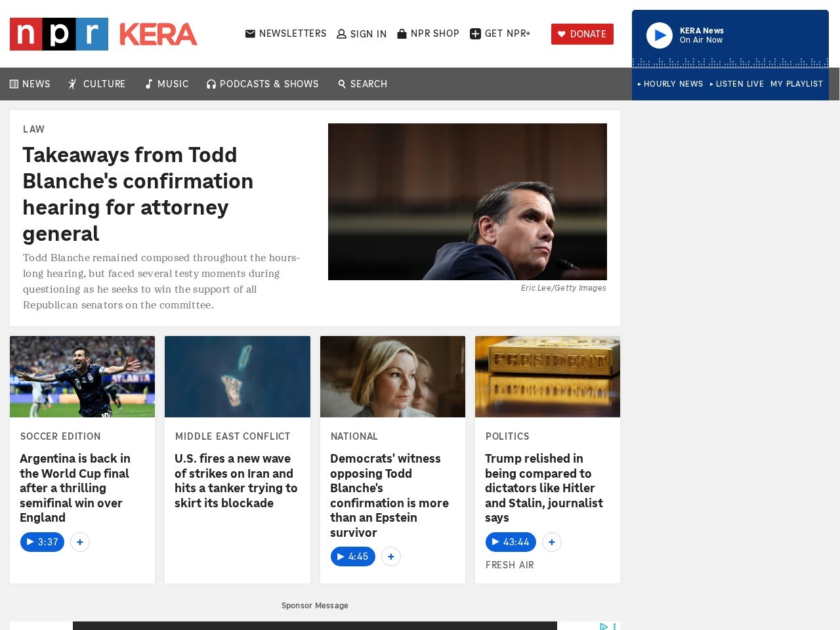840x630 pixels.
Task: Click the AdChoices icon on sponsor ad
Action: coord(604,626)
